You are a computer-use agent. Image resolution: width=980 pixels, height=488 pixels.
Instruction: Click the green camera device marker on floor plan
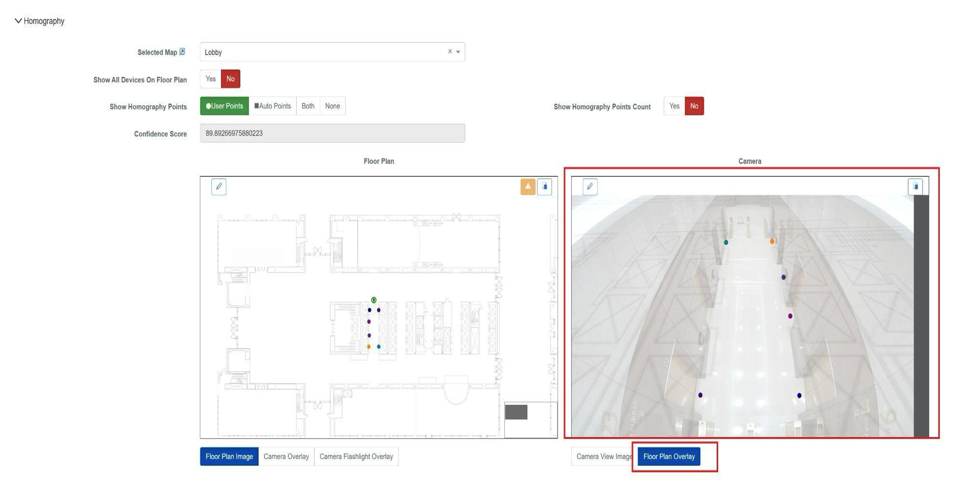[373, 300]
